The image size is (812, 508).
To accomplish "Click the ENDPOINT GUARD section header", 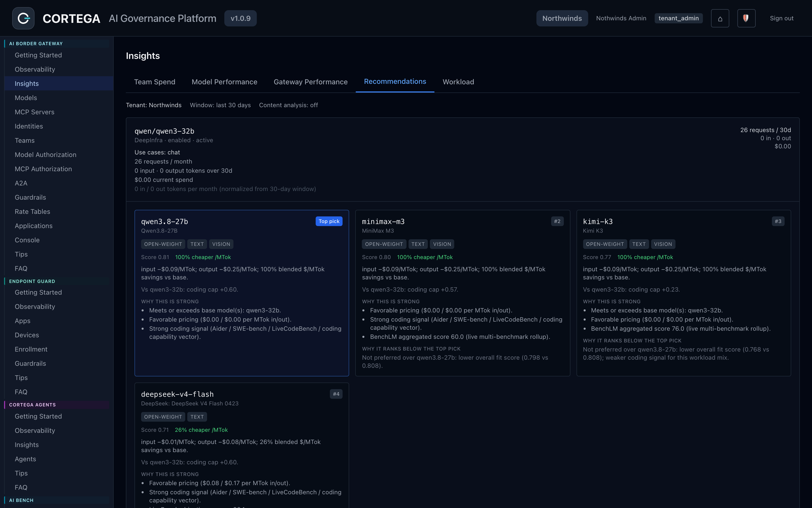I will point(57,281).
